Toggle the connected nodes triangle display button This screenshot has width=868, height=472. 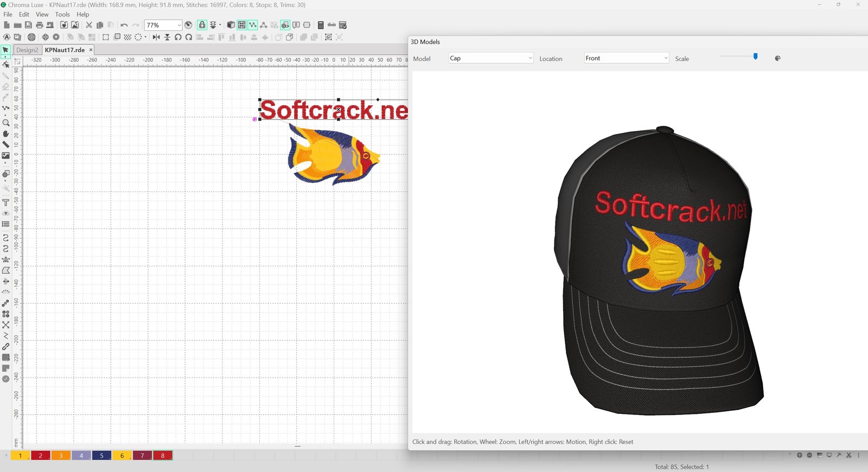coord(263,25)
